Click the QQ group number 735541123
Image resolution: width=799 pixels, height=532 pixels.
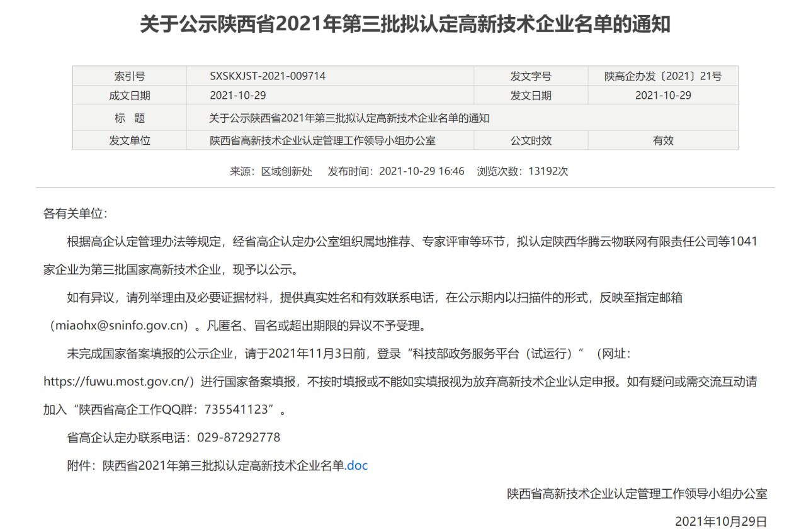239,409
